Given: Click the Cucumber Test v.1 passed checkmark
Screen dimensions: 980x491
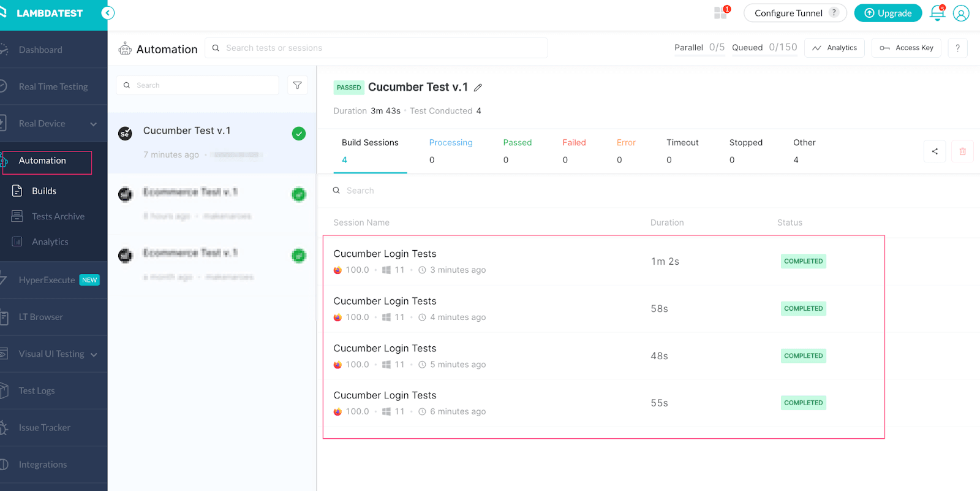Looking at the screenshot, I should pos(299,134).
